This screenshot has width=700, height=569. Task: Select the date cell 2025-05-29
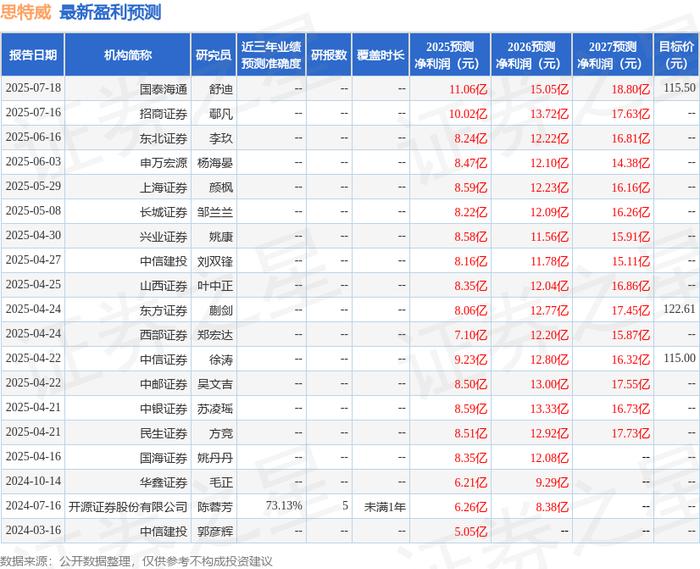click(33, 186)
